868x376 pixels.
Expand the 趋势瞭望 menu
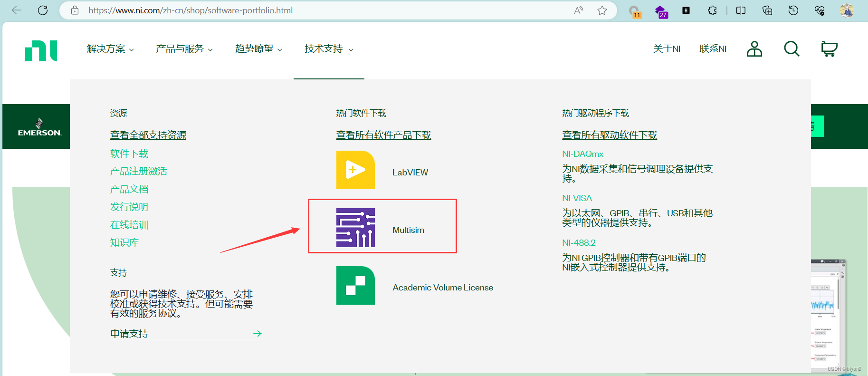tap(259, 49)
